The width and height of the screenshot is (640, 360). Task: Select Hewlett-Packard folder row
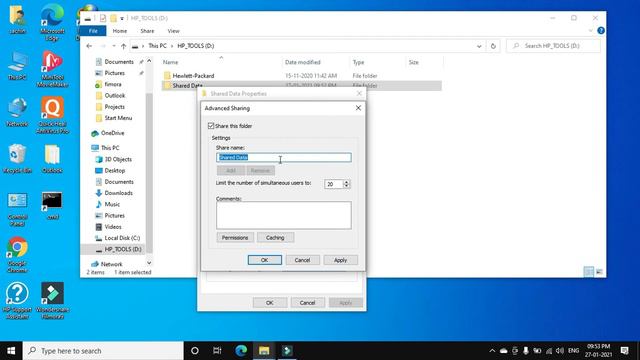pos(302,76)
